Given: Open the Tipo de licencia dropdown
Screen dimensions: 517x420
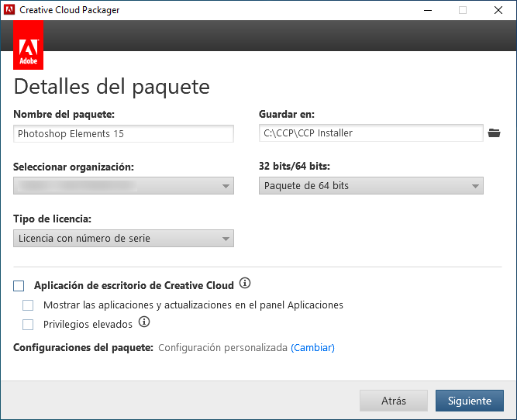Looking at the screenshot, I should coord(124,239).
